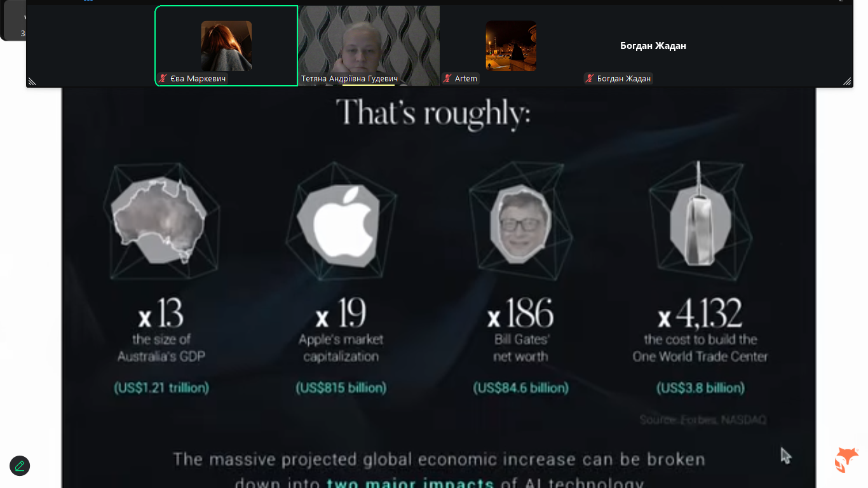This screenshot has width=868, height=488.
Task: Select Тетяна Андріївна Гудевич's video tile
Action: click(369, 46)
